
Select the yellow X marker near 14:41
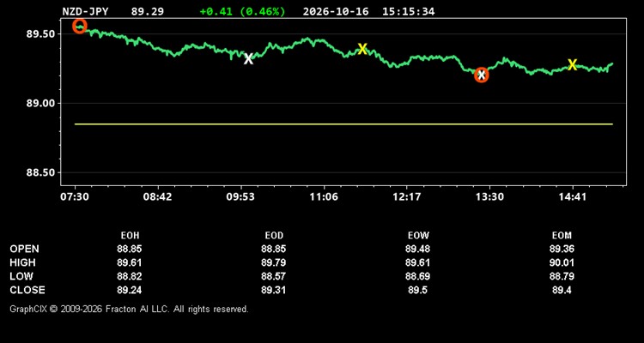(x=572, y=64)
